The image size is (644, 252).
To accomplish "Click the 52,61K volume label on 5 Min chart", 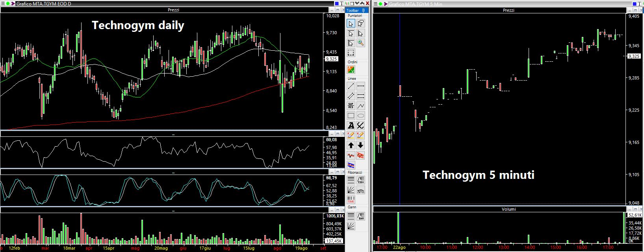I will coord(634,215).
